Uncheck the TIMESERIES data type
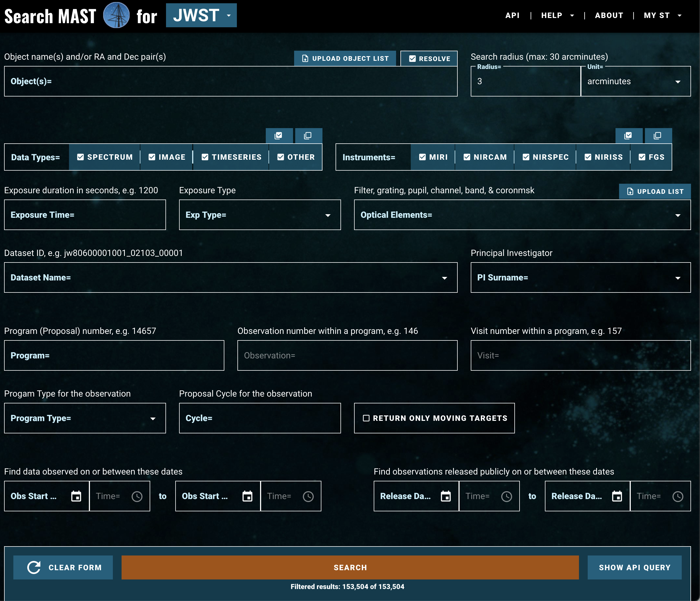 (x=231, y=157)
